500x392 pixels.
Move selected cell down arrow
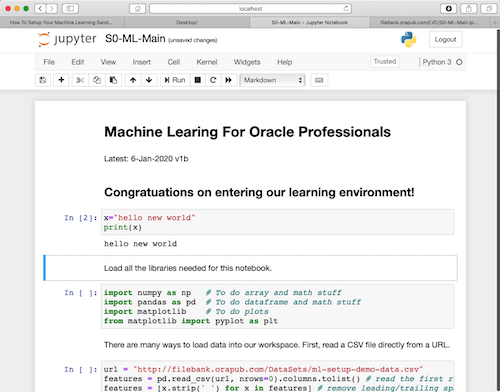tap(149, 80)
